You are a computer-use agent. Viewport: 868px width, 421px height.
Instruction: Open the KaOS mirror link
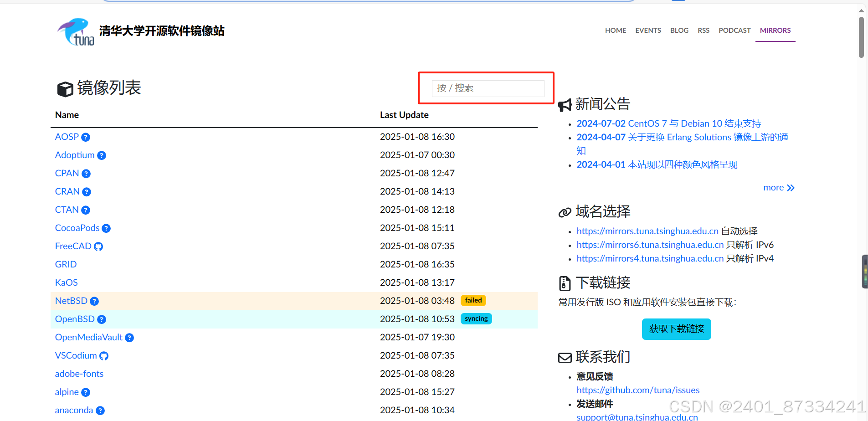coord(66,282)
